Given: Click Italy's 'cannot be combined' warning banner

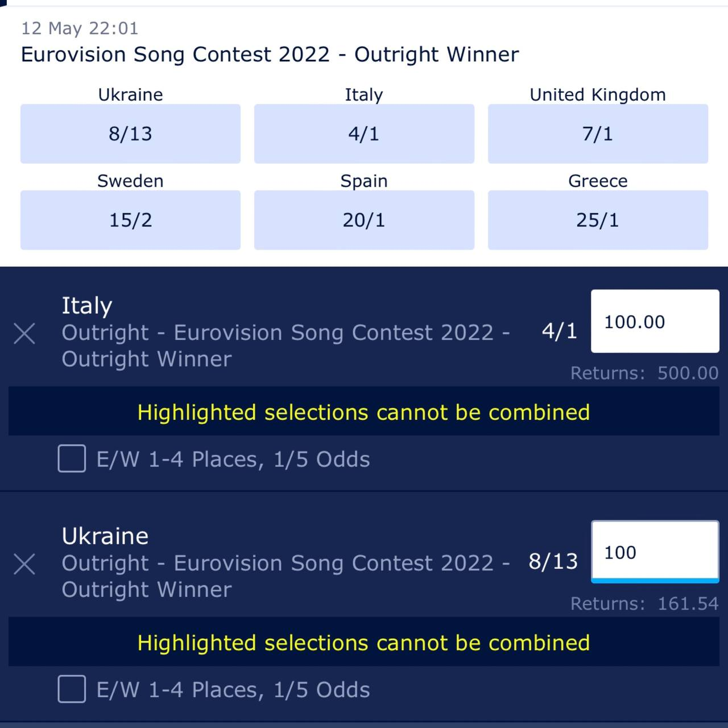Looking at the screenshot, I should (x=364, y=412).
